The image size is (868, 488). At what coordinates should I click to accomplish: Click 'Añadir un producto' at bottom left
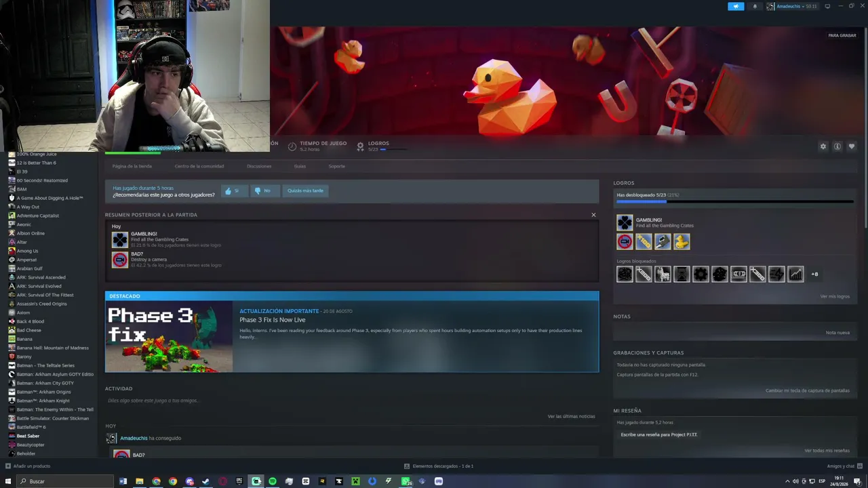pos(28,466)
